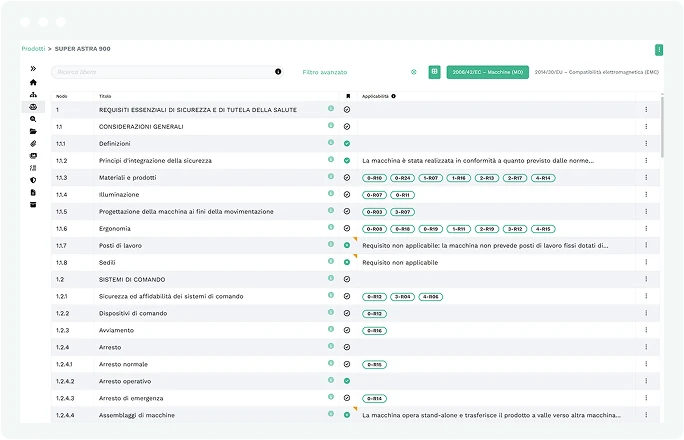Open the green top-right three-dot menu
684x440 pixels.
click(659, 50)
